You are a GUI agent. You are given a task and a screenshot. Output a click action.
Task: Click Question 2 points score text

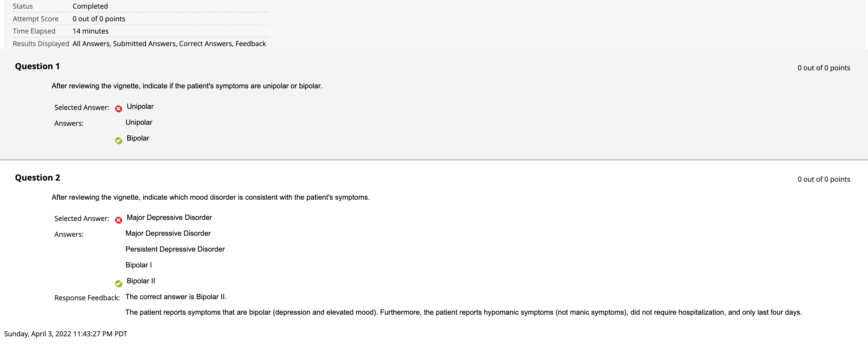[x=824, y=179]
